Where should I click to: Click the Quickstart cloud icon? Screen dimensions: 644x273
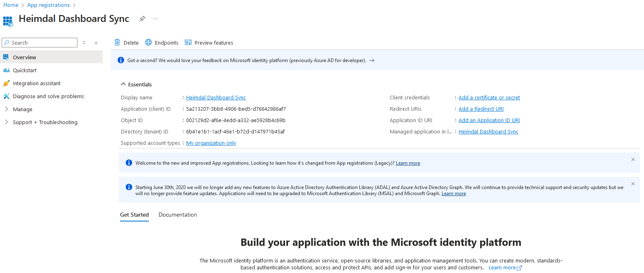click(x=6, y=70)
